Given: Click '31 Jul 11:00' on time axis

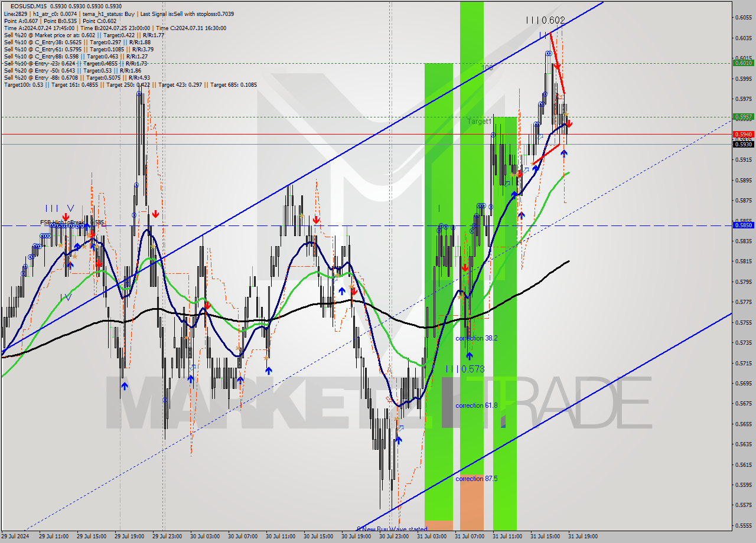Looking at the screenshot, I should [507, 537].
